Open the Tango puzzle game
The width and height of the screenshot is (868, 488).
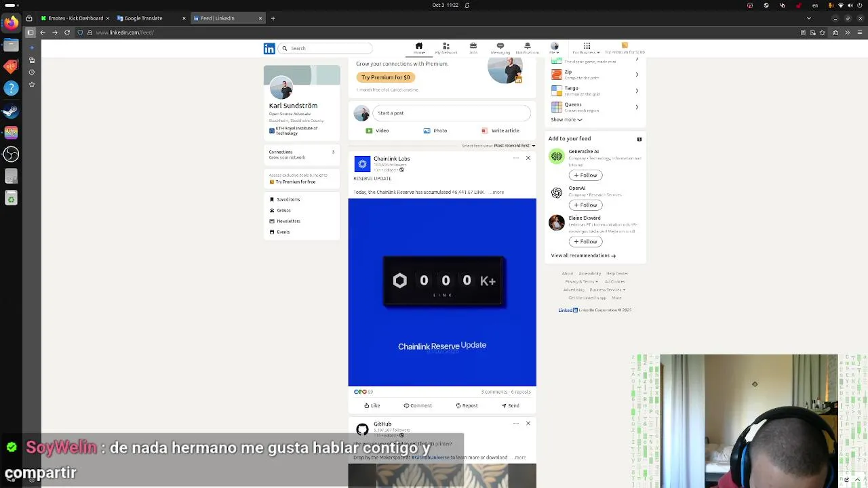click(x=595, y=91)
